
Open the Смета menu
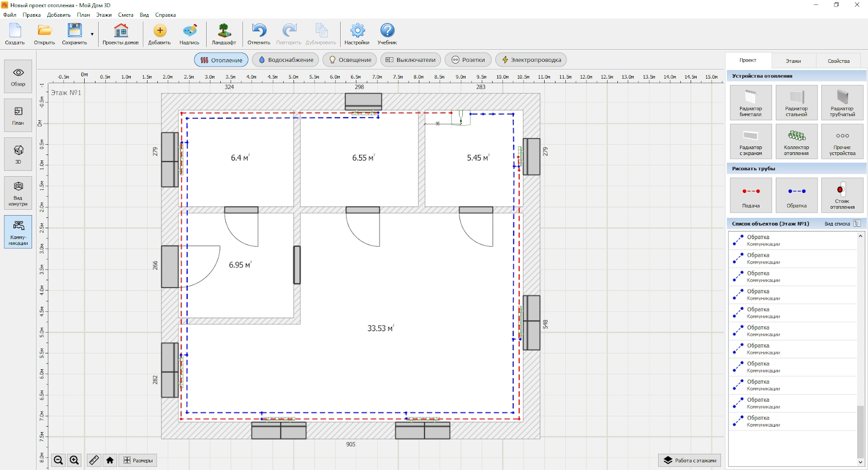pos(125,15)
